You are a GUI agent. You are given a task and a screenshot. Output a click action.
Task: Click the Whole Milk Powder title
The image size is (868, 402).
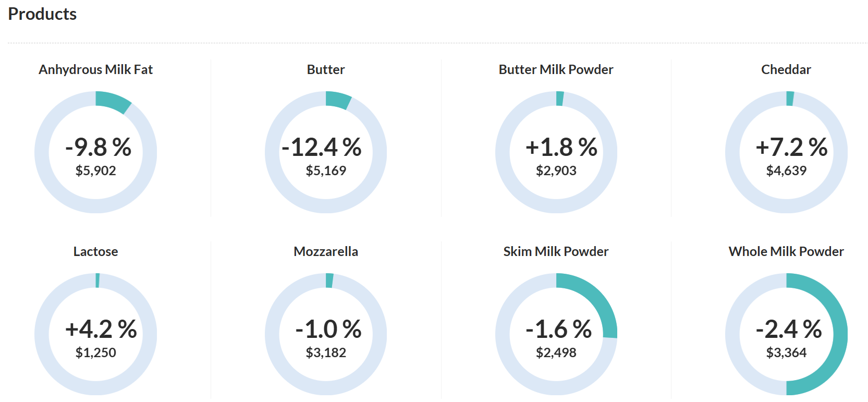(x=786, y=251)
